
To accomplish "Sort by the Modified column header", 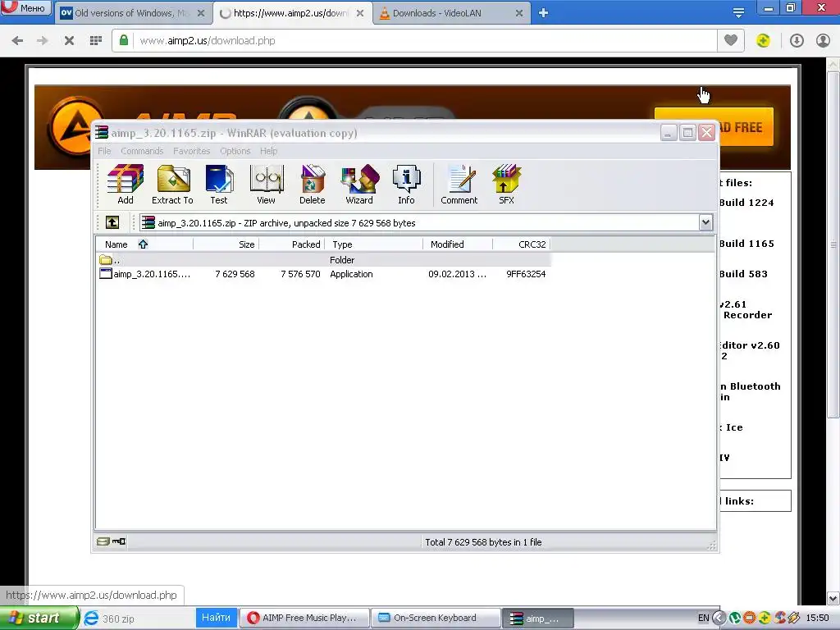I will [x=458, y=244].
